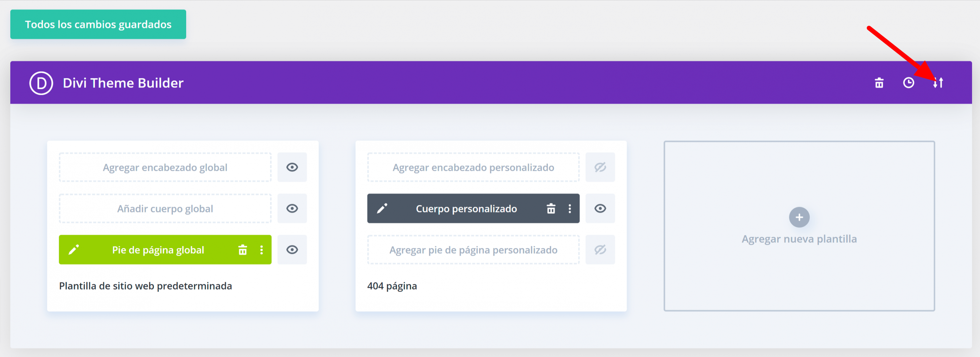Edit Pie de página global pencil icon
This screenshot has height=357, width=980.
pyautogui.click(x=74, y=250)
